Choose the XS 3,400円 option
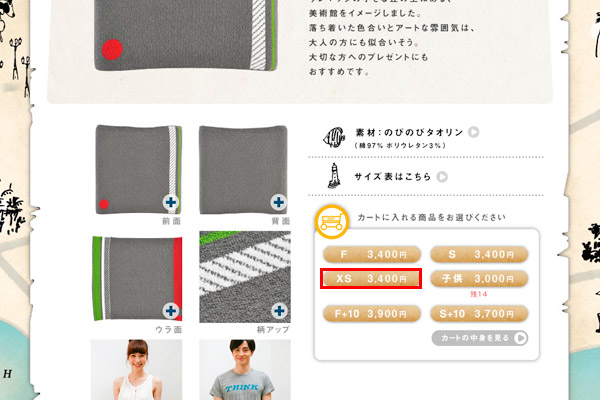Viewport: 600px width, 400px height. pyautogui.click(x=371, y=279)
